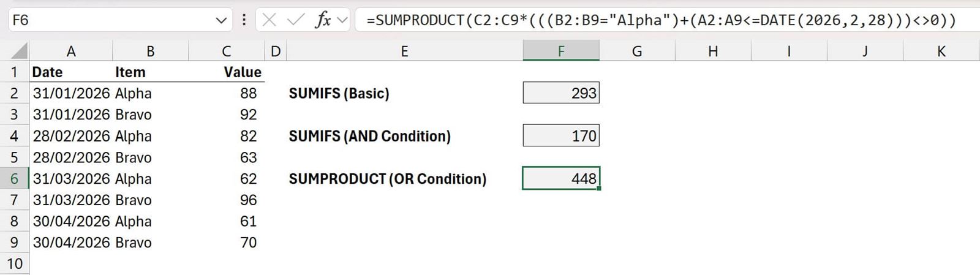Select the cell showing 448

click(561, 179)
